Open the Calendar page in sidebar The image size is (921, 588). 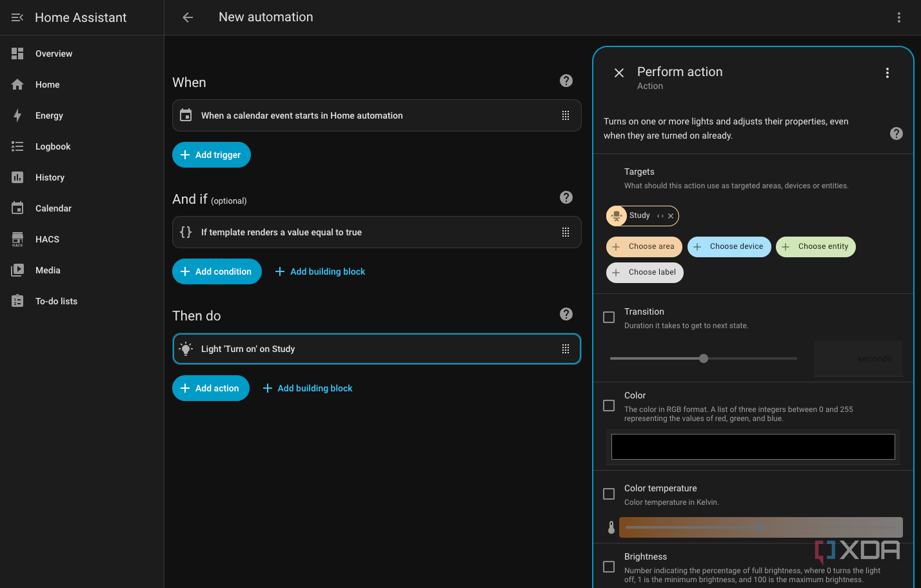pyautogui.click(x=82, y=208)
